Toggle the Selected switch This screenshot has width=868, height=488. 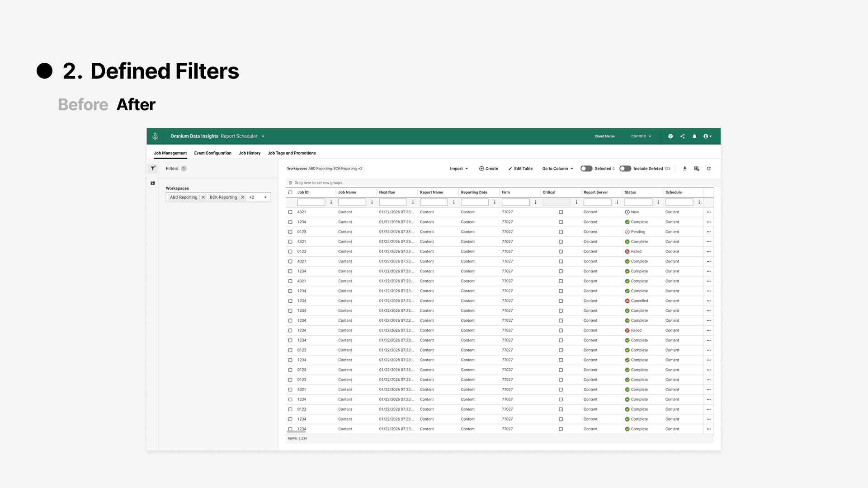click(x=586, y=169)
